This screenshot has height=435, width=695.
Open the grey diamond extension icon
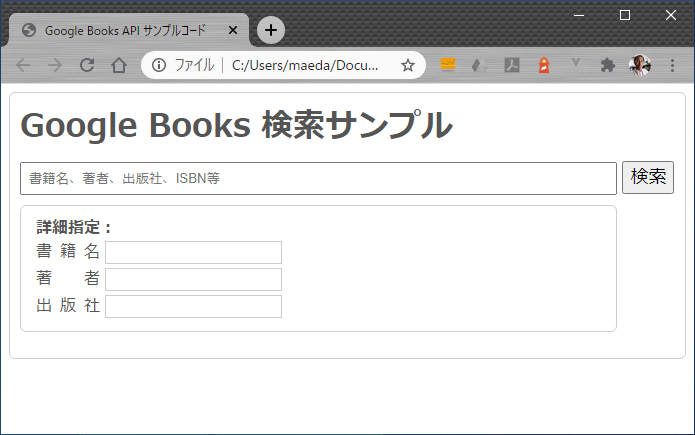479,65
